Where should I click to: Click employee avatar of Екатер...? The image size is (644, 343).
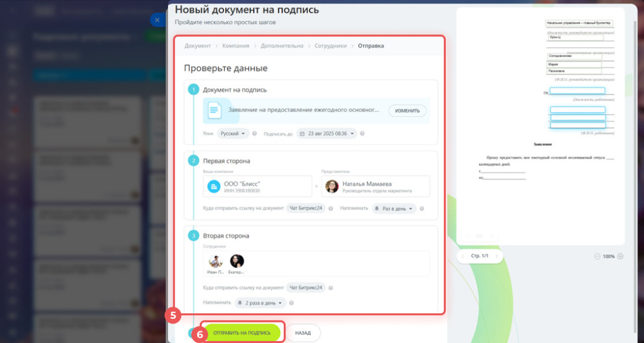click(237, 261)
